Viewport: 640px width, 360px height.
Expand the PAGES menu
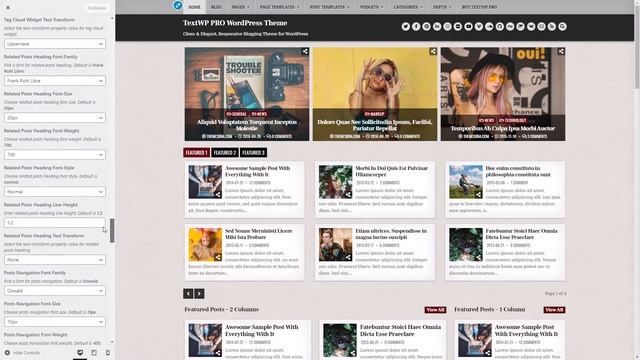(240, 7)
